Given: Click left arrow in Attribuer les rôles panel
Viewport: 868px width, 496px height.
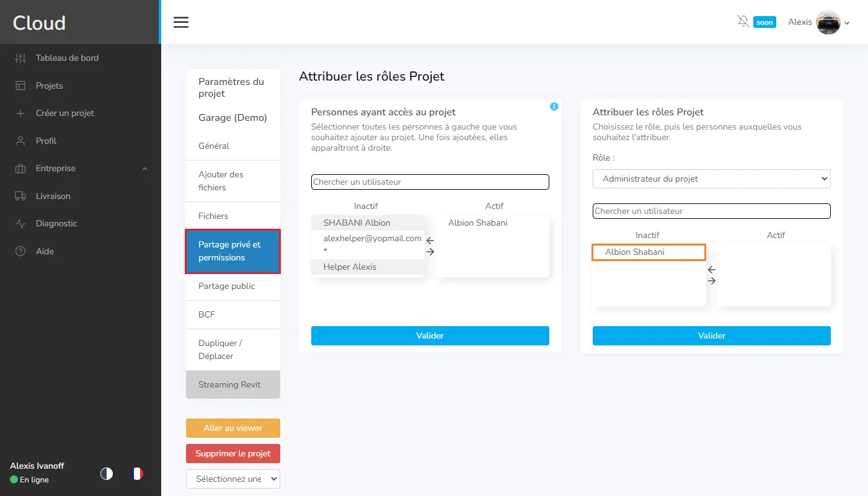Looking at the screenshot, I should (712, 270).
